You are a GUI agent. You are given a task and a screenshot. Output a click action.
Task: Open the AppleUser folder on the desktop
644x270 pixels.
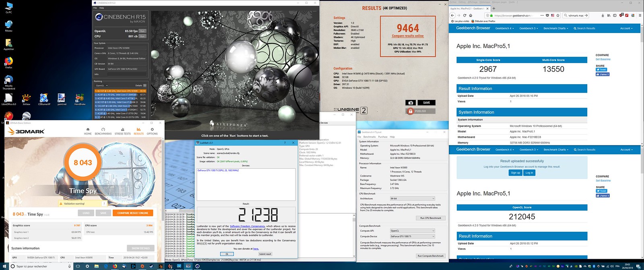pyautogui.click(x=8, y=44)
